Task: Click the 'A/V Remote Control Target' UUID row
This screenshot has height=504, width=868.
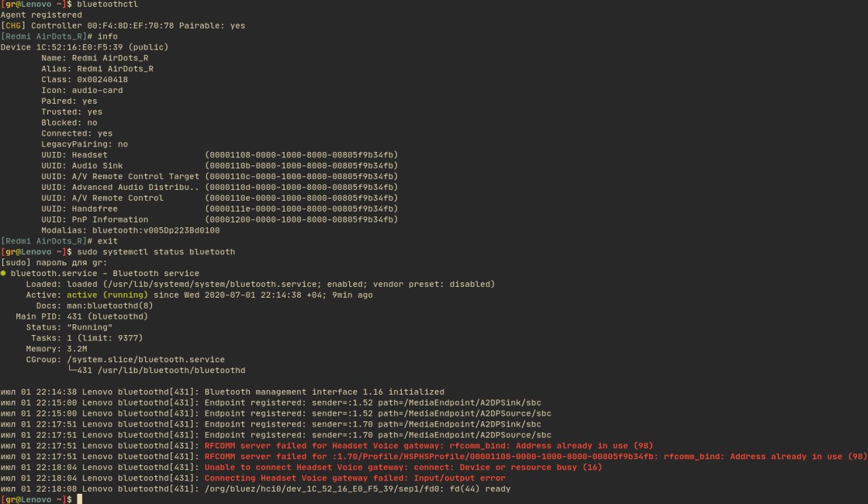Action: click(220, 176)
